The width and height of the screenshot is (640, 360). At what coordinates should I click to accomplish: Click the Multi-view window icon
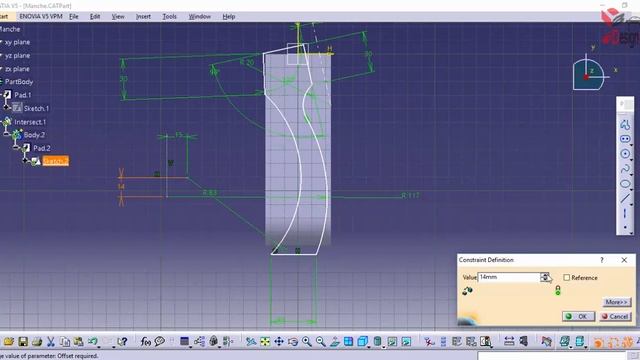point(348,341)
